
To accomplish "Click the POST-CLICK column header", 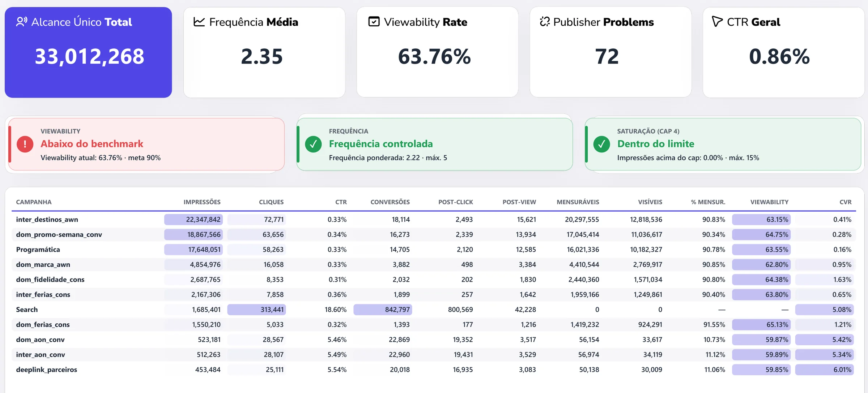I will (x=455, y=202).
